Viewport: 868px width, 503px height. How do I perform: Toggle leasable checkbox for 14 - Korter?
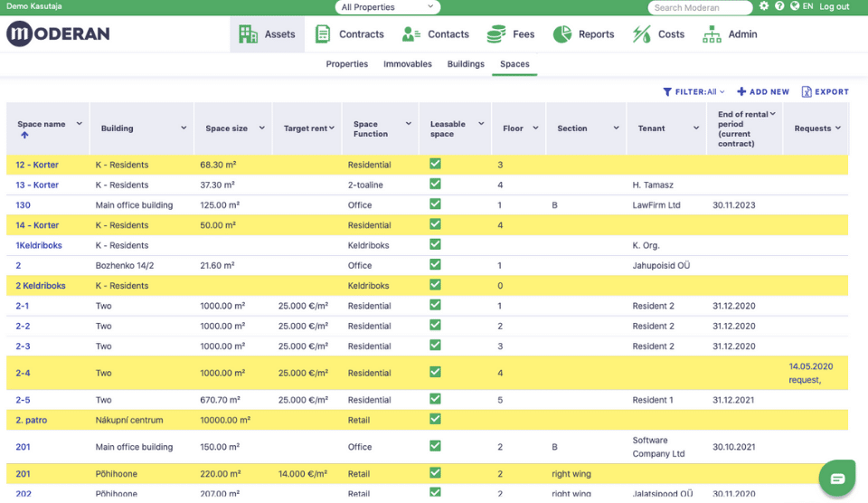coord(435,224)
